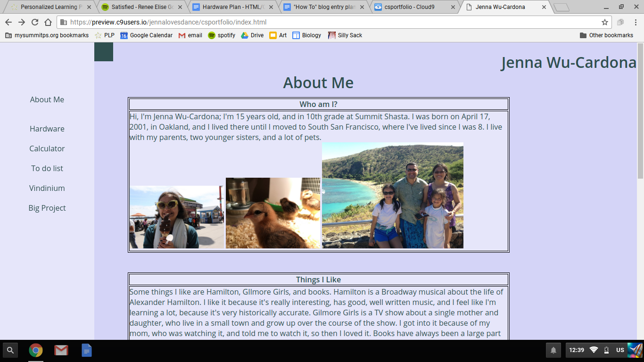Open the Chrome three-dot menu
The image size is (644, 362).
tap(635, 22)
